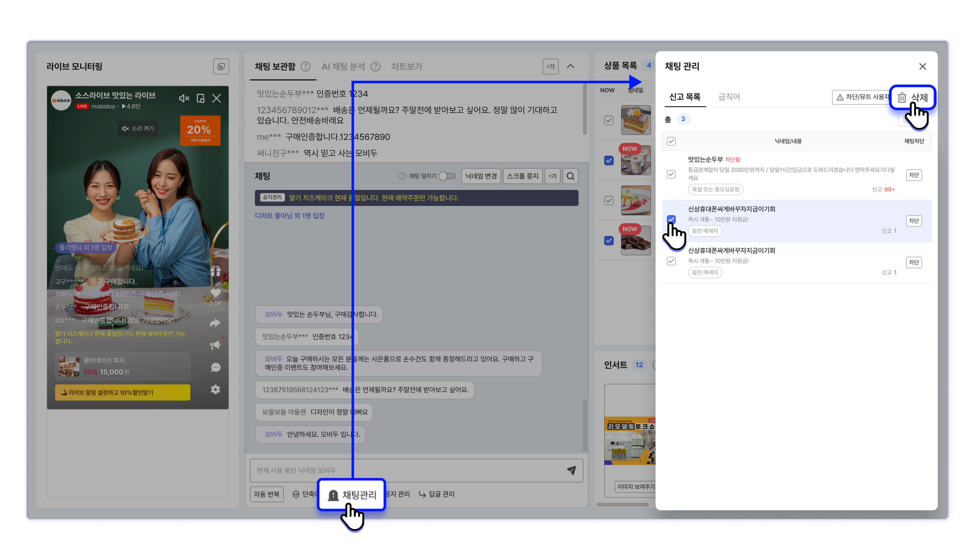975x560 pixels.
Task: Tick the select-all checkbox in report header
Action: [671, 141]
